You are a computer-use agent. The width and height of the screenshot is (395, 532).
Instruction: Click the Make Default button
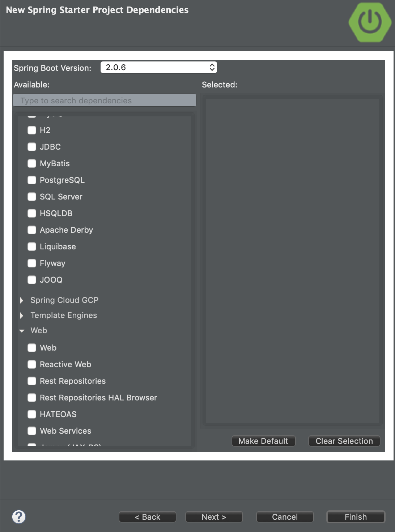click(263, 441)
